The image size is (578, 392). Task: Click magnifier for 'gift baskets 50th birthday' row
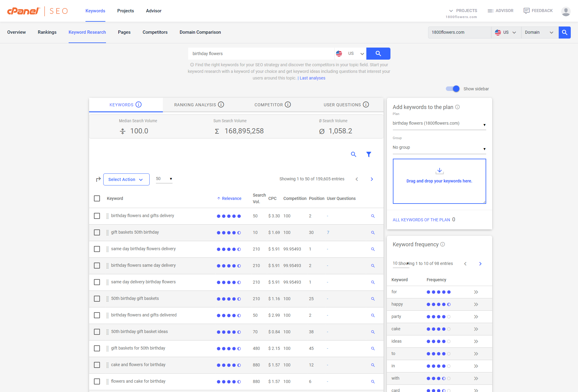[373, 233]
